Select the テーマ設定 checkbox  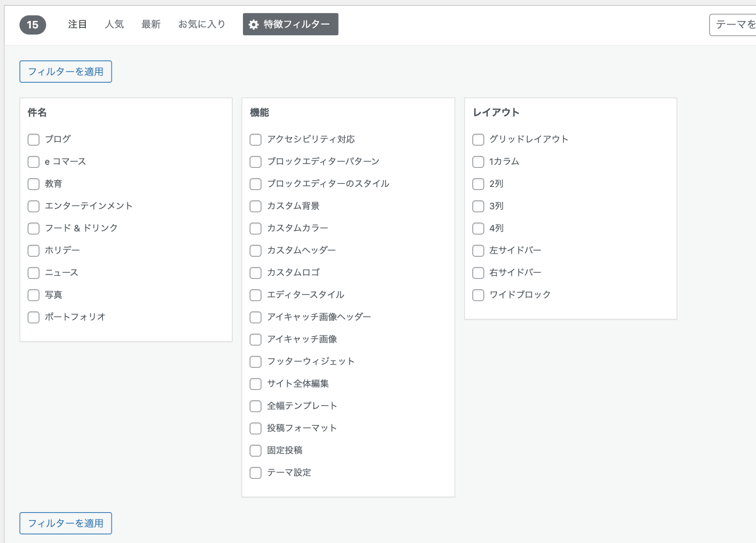pos(255,473)
